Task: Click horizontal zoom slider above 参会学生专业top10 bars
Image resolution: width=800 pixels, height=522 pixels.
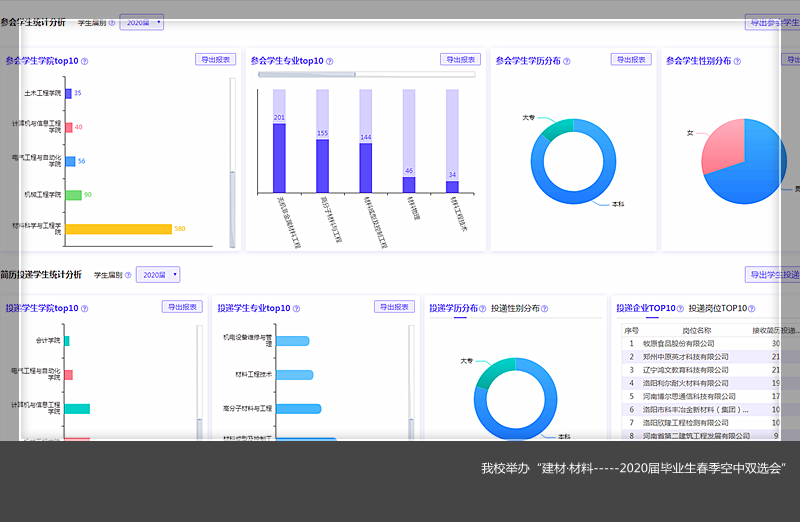Action: tap(307, 74)
